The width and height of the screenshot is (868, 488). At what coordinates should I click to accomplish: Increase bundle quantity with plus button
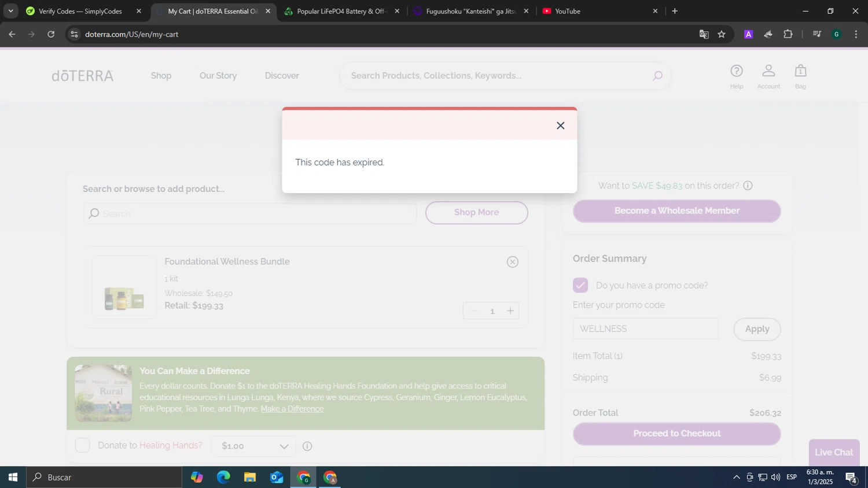click(x=510, y=311)
